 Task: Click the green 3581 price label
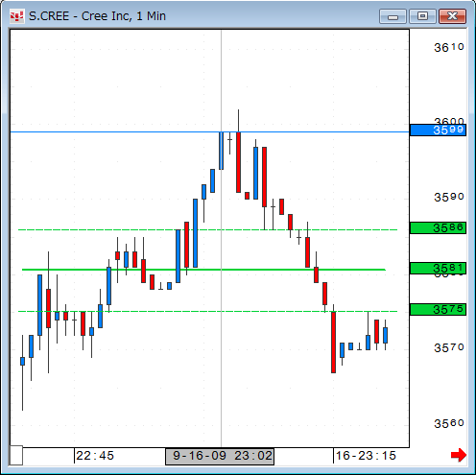438,268
